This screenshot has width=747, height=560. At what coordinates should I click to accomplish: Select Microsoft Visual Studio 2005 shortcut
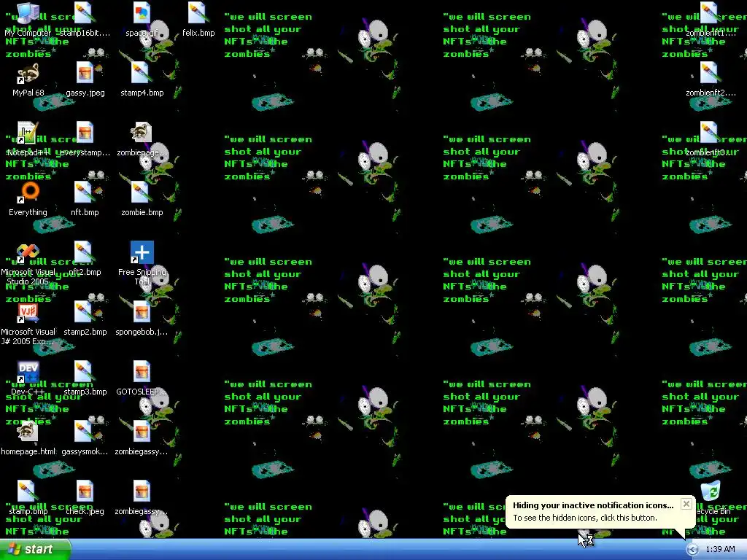pyautogui.click(x=28, y=252)
